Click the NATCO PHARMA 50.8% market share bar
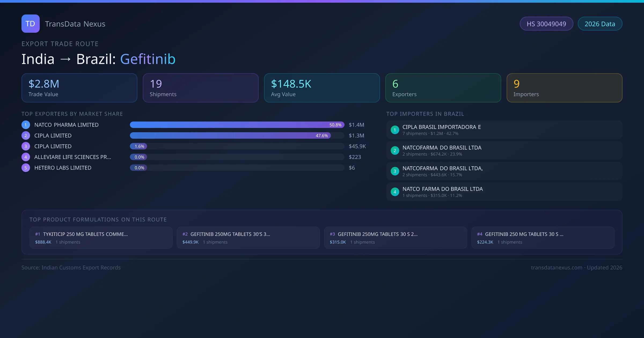The height and width of the screenshot is (338, 644). click(x=237, y=125)
